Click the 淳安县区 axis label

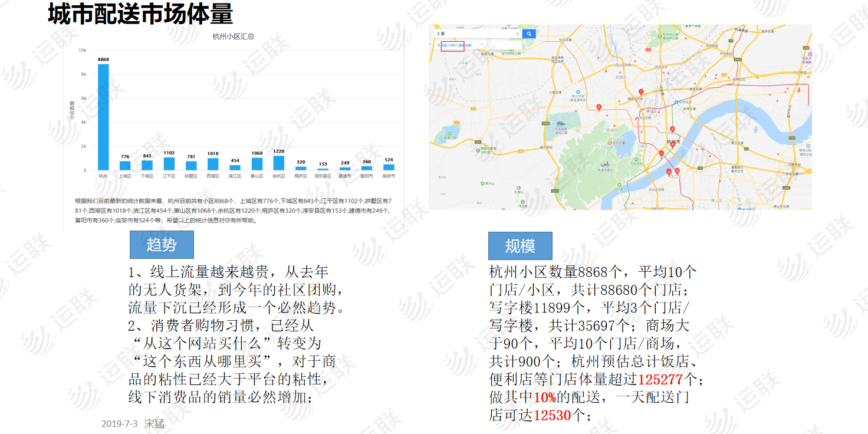[x=323, y=176]
